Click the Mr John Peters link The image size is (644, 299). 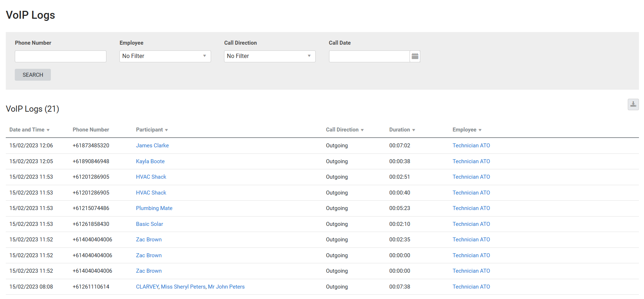click(226, 287)
